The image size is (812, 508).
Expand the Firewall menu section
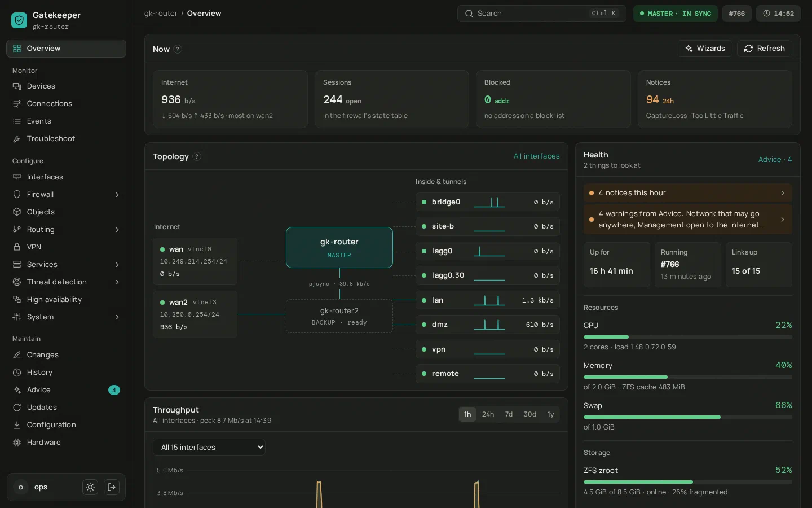(117, 195)
